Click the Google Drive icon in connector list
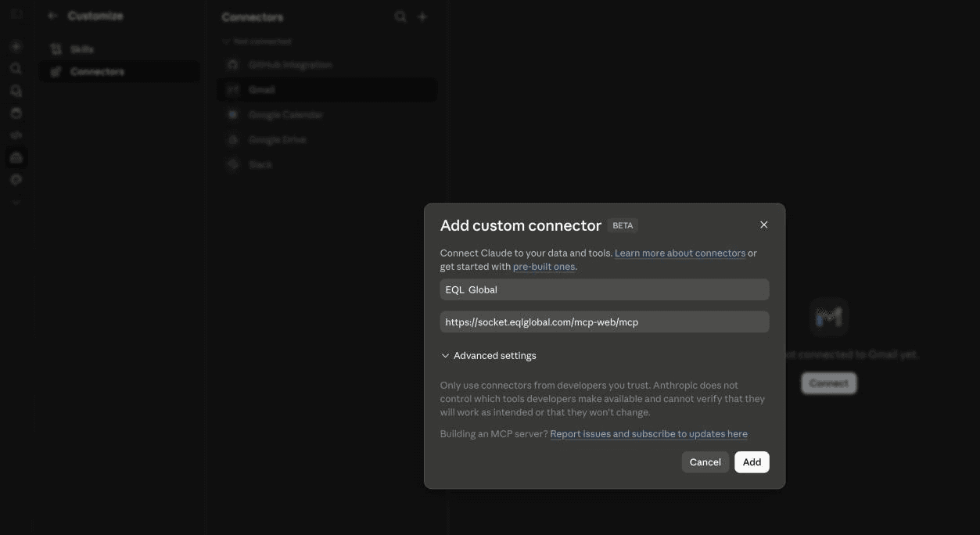The width and height of the screenshot is (980, 535). (232, 140)
